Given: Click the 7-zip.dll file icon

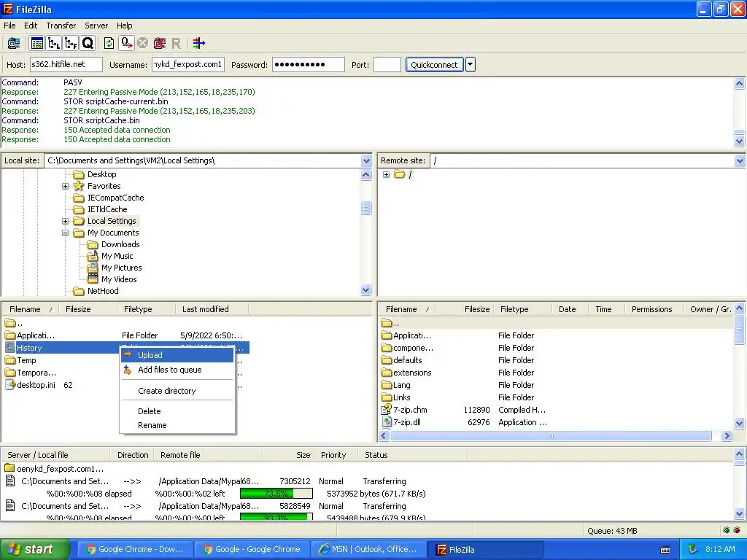Looking at the screenshot, I should (x=387, y=422).
